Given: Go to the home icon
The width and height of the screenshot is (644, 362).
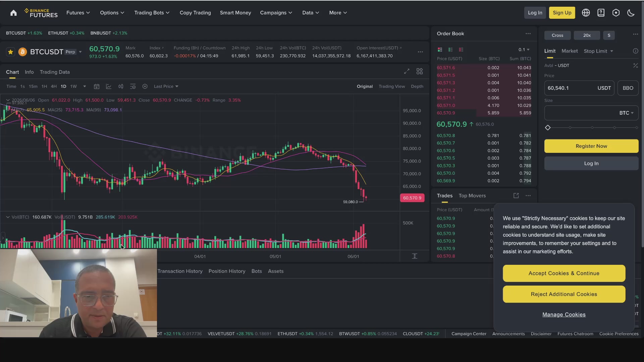Looking at the screenshot, I should coord(13,13).
